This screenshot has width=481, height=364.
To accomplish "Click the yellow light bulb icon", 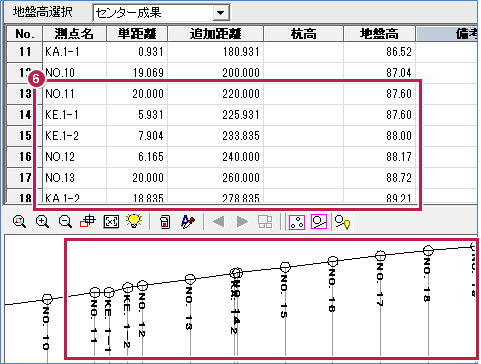I will tap(134, 221).
